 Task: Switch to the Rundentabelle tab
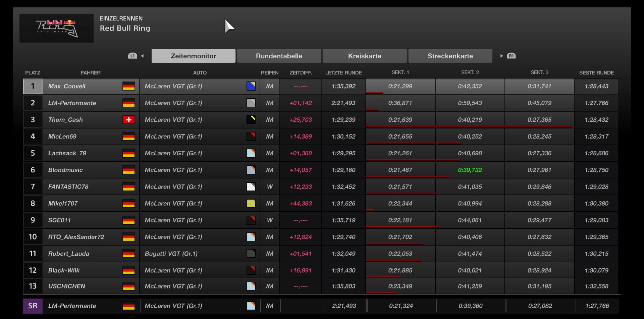click(x=279, y=56)
